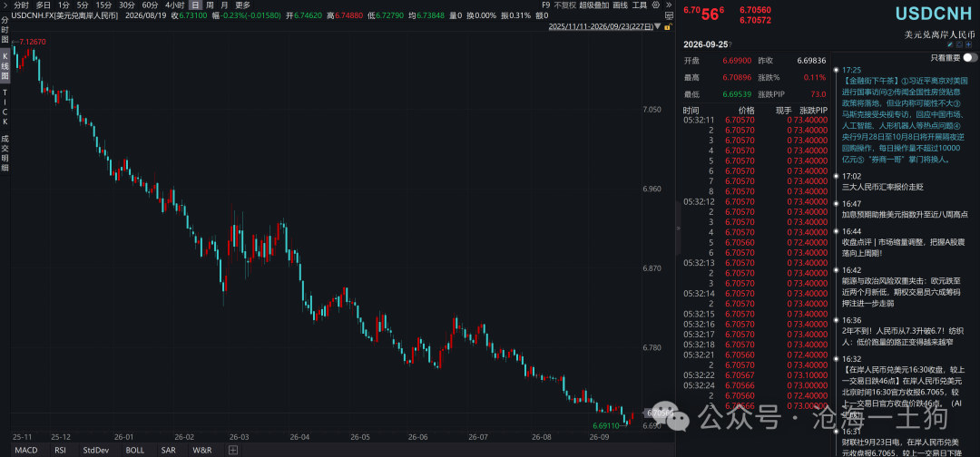Click the 开盘 value 6.69900
The width and height of the screenshot is (980, 457).
(x=735, y=61)
